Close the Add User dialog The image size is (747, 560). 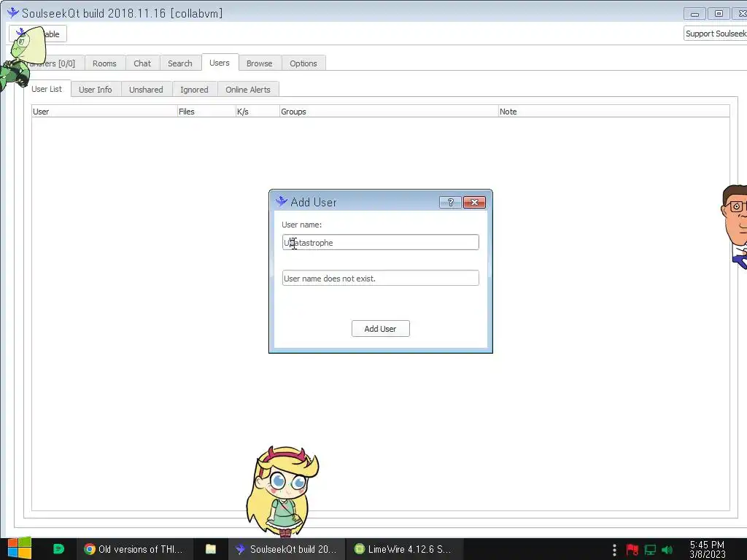click(474, 203)
